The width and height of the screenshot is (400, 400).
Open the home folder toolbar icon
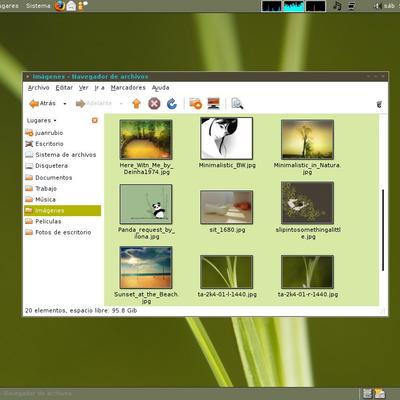click(x=196, y=104)
